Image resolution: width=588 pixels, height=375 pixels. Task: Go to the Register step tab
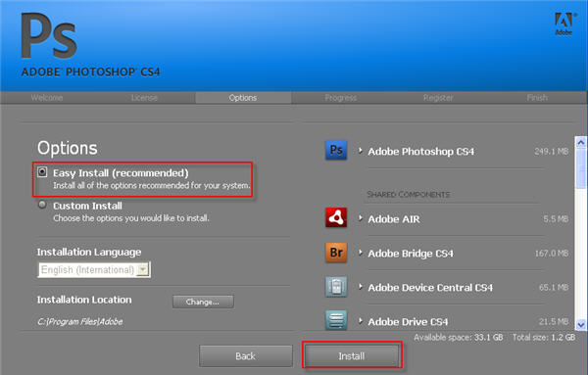click(438, 98)
